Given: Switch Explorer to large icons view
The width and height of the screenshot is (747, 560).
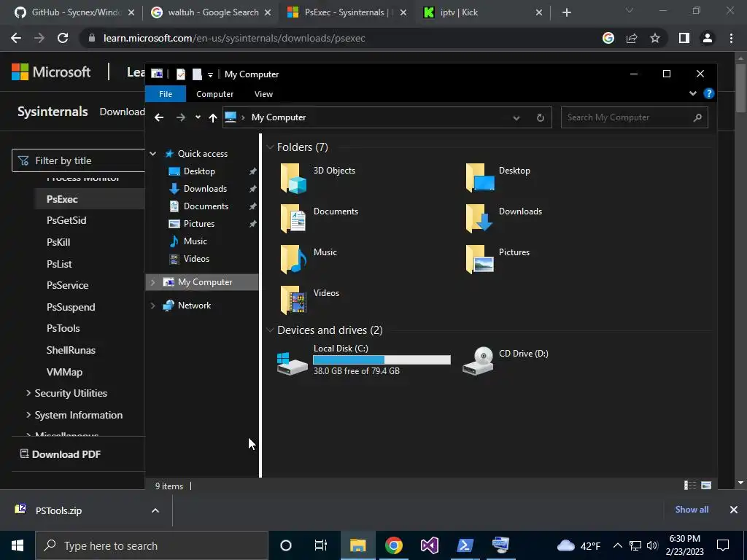Looking at the screenshot, I should click(x=706, y=485).
